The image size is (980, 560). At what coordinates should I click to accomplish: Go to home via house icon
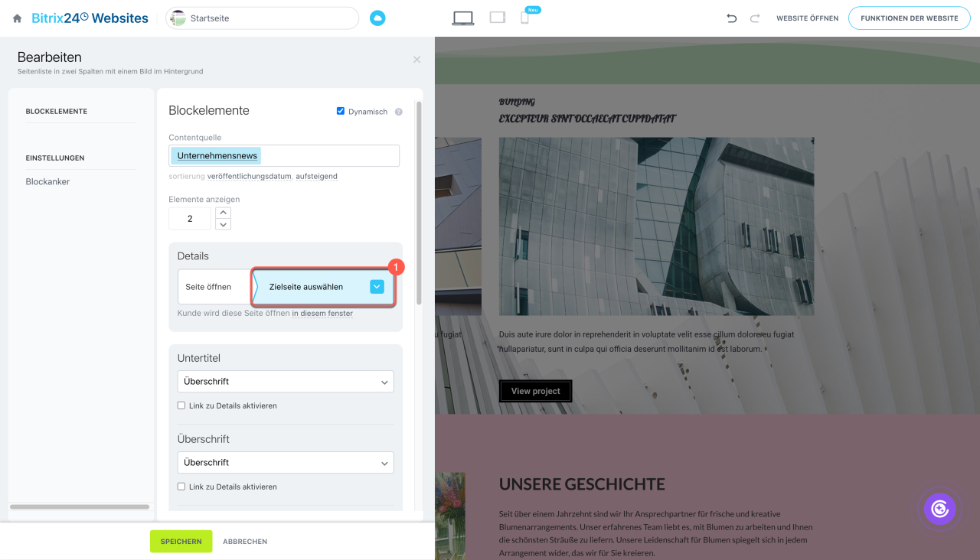pos(17,18)
